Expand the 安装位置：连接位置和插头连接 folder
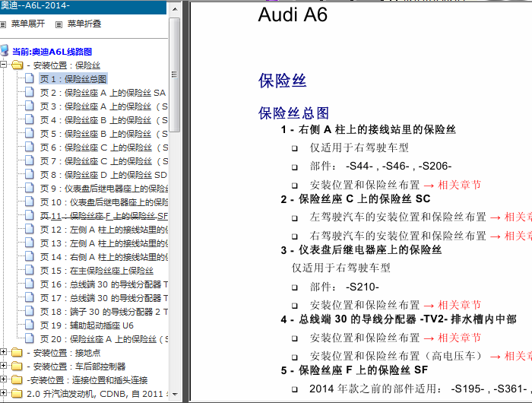The width and height of the screenshot is (532, 403). [3, 379]
